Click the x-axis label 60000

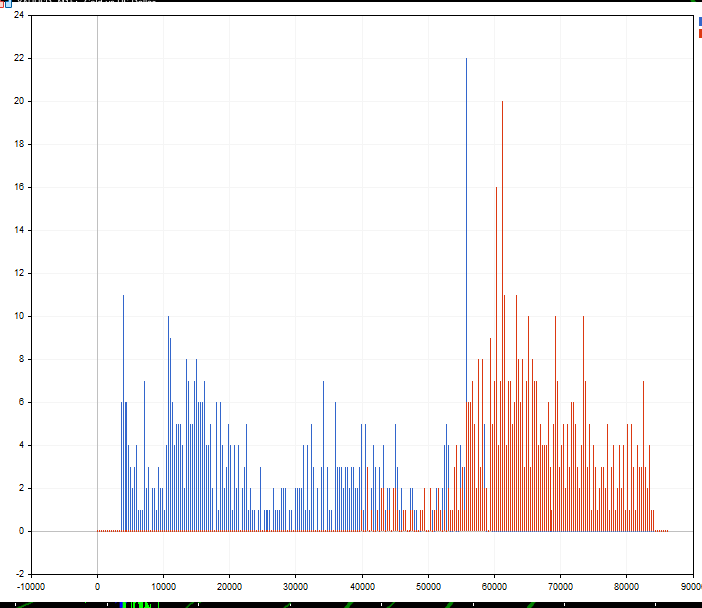click(x=494, y=587)
